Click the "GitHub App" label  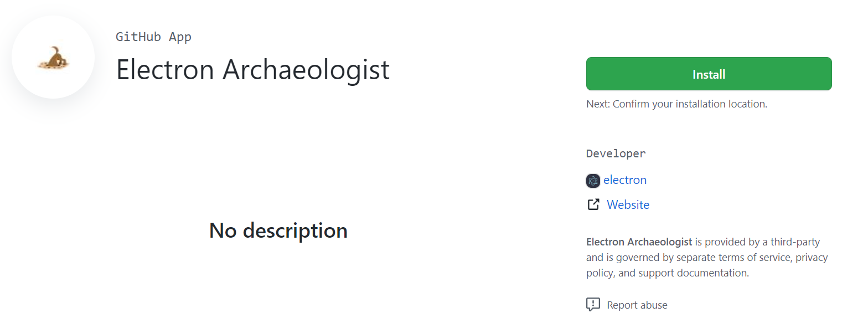tap(153, 37)
